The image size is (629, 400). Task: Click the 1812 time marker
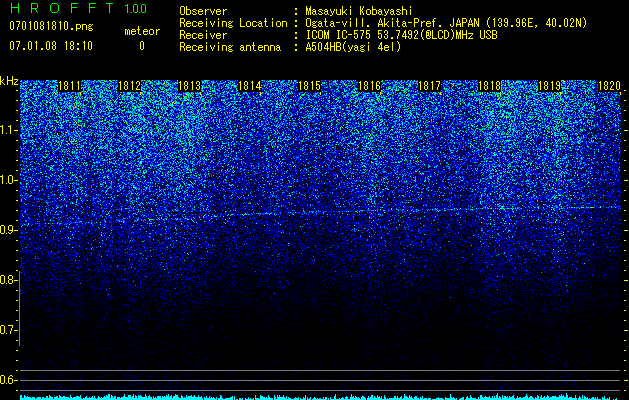(x=130, y=86)
